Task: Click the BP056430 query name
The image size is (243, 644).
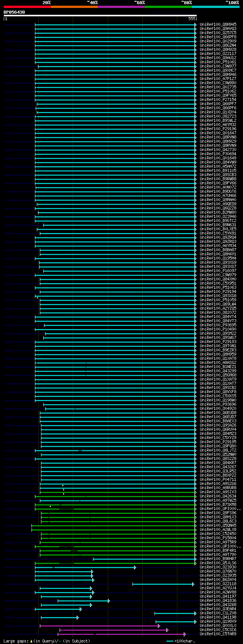Action: (14, 12)
